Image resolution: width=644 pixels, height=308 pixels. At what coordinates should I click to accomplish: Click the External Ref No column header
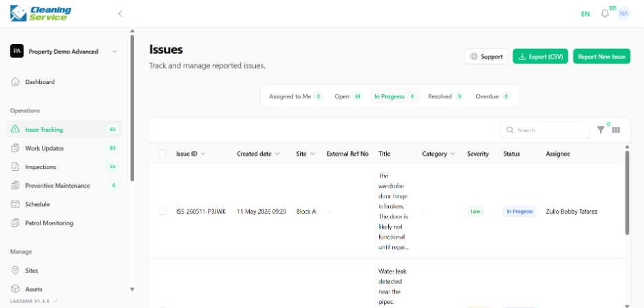click(347, 154)
